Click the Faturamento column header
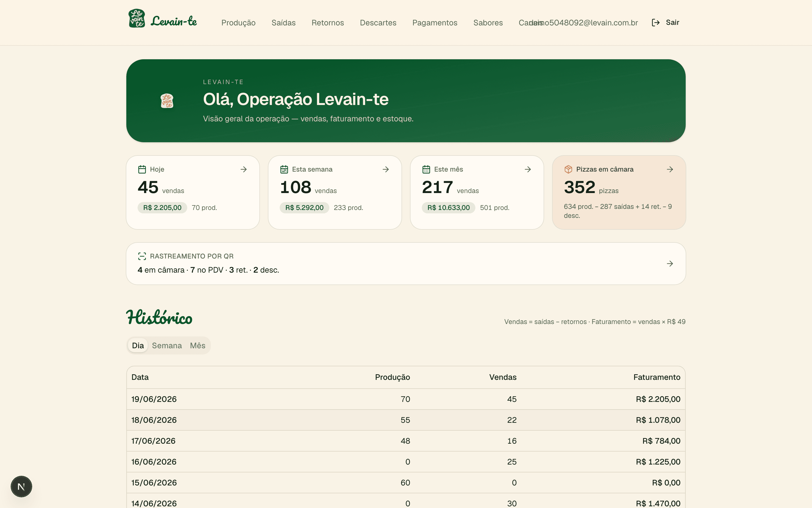This screenshot has width=812, height=508. 657,377
